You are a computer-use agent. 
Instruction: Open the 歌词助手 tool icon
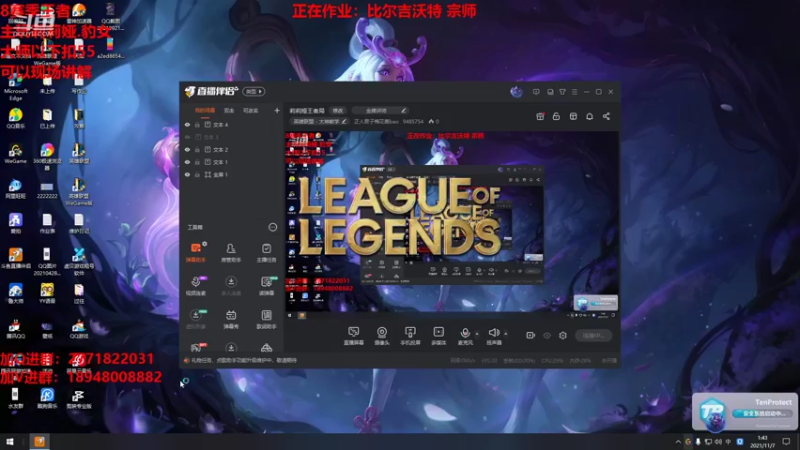click(x=266, y=319)
